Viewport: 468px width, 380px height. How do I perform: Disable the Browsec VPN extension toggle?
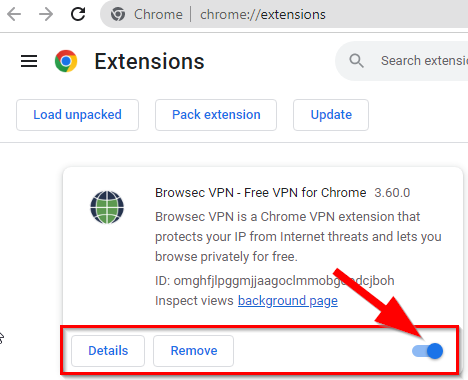[428, 351]
